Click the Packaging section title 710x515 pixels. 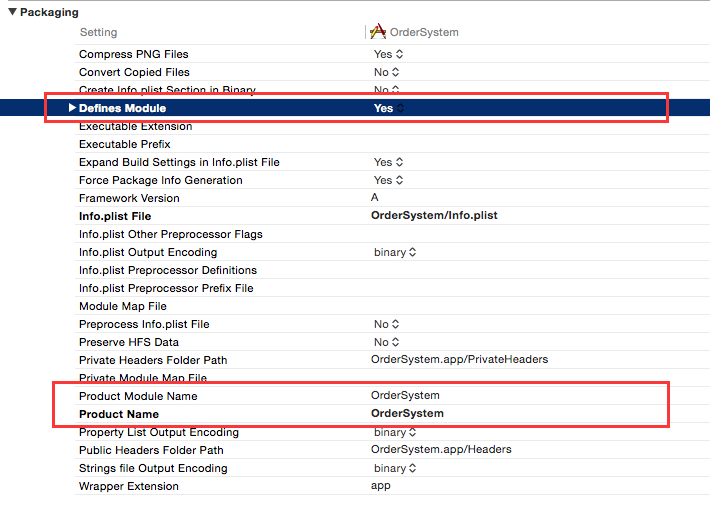tap(49, 12)
